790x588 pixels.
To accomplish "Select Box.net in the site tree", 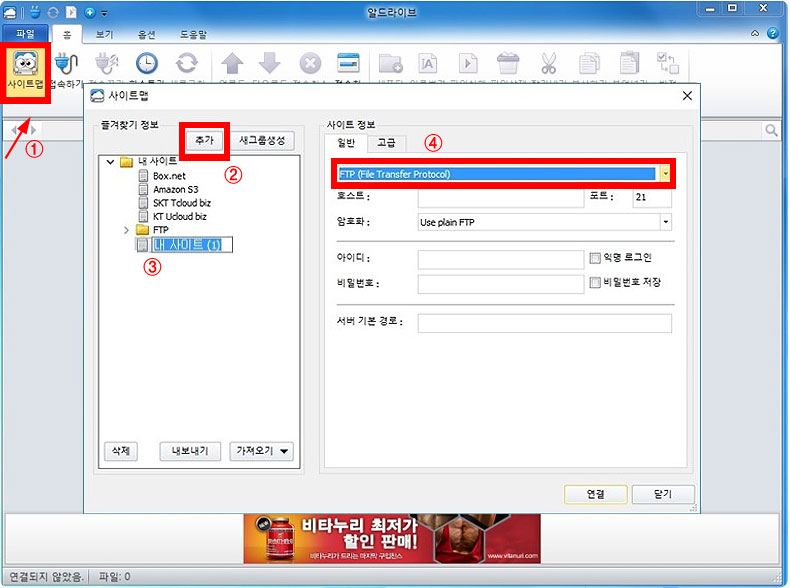I will coord(169,176).
